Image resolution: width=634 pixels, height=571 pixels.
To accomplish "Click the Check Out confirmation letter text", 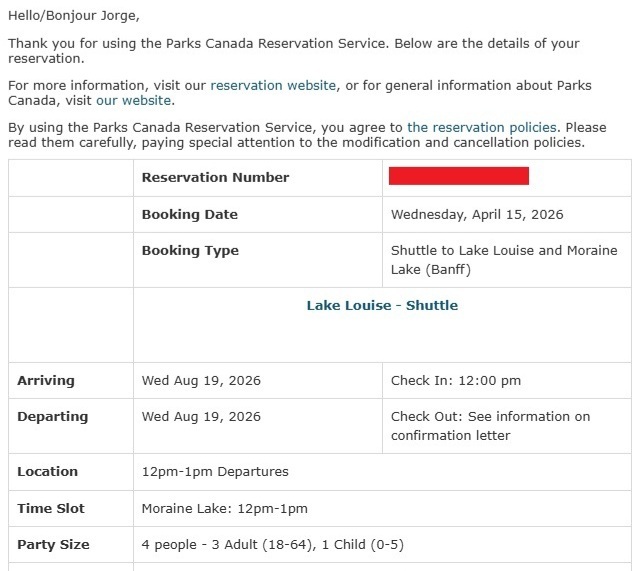I will pyautogui.click(x=490, y=426).
